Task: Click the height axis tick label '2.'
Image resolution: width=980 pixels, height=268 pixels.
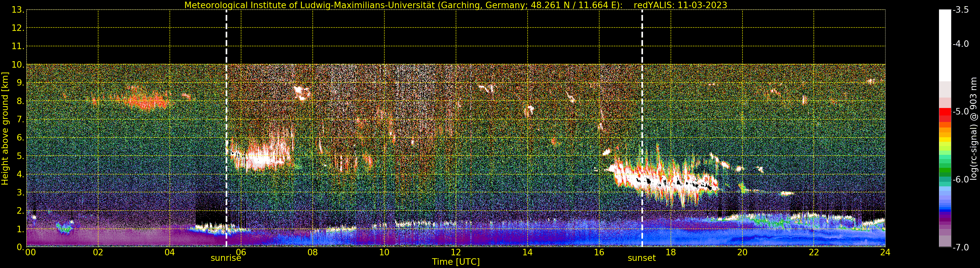Action: 21,211
